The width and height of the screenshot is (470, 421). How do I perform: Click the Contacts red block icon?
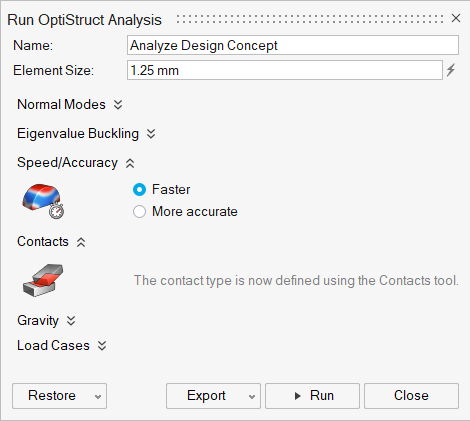tap(43, 280)
